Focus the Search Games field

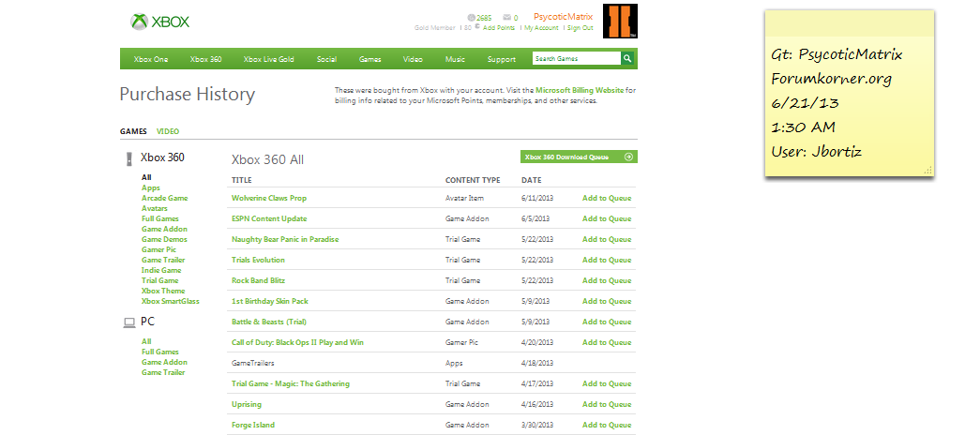tap(576, 59)
